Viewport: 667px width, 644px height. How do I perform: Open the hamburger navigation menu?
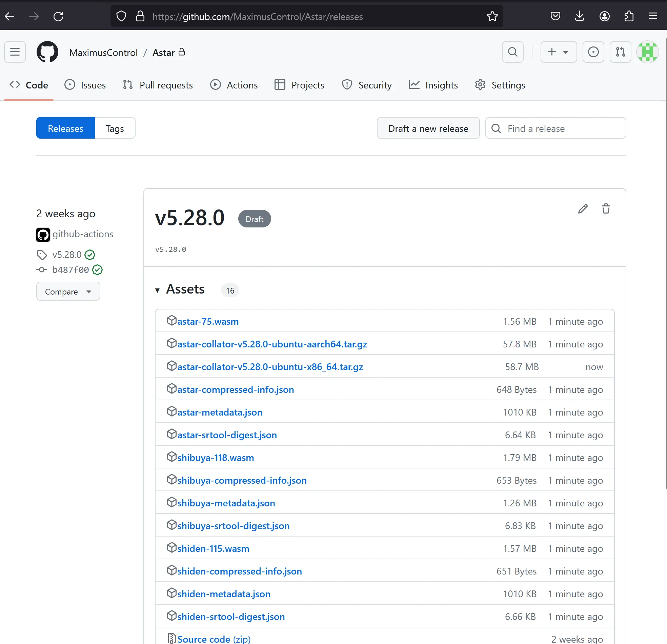pos(15,52)
